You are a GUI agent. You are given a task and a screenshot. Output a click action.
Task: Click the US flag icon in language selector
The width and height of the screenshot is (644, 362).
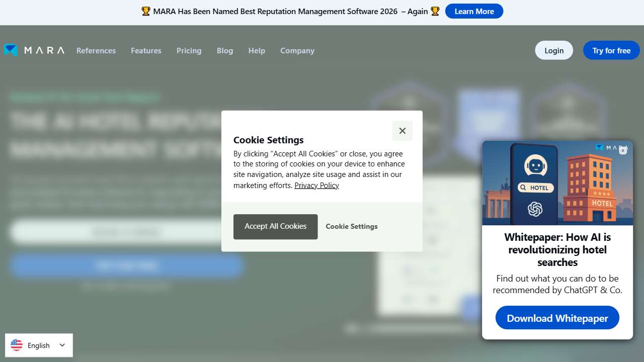click(x=17, y=345)
